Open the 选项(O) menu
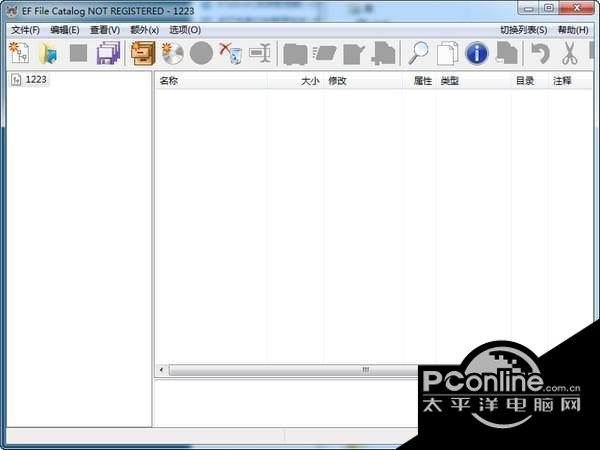The height and width of the screenshot is (450, 600). tap(185, 30)
